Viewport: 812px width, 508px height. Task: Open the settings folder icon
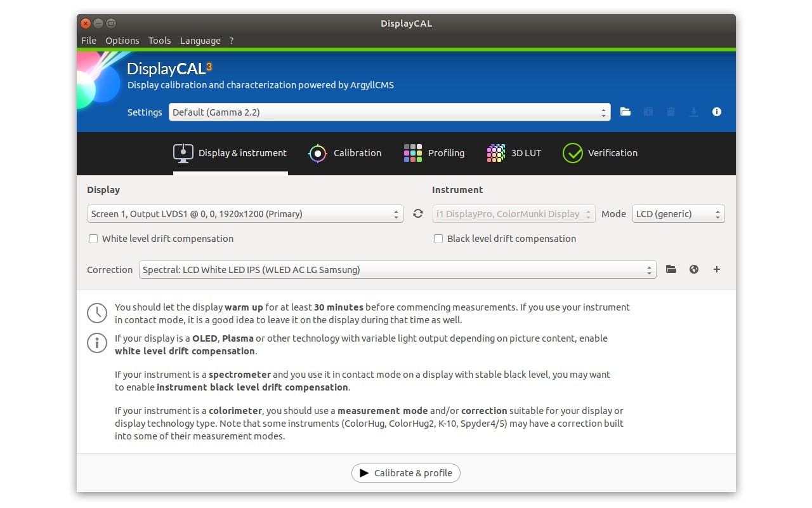click(625, 112)
